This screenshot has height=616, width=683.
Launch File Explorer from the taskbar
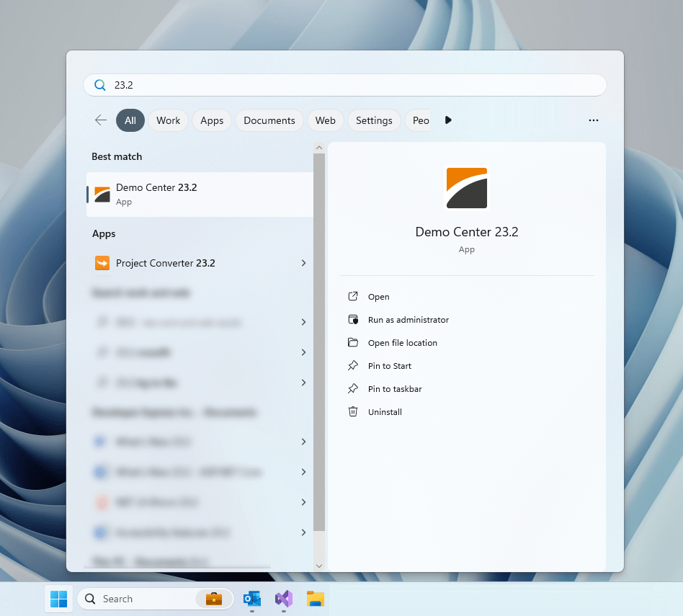(x=315, y=599)
